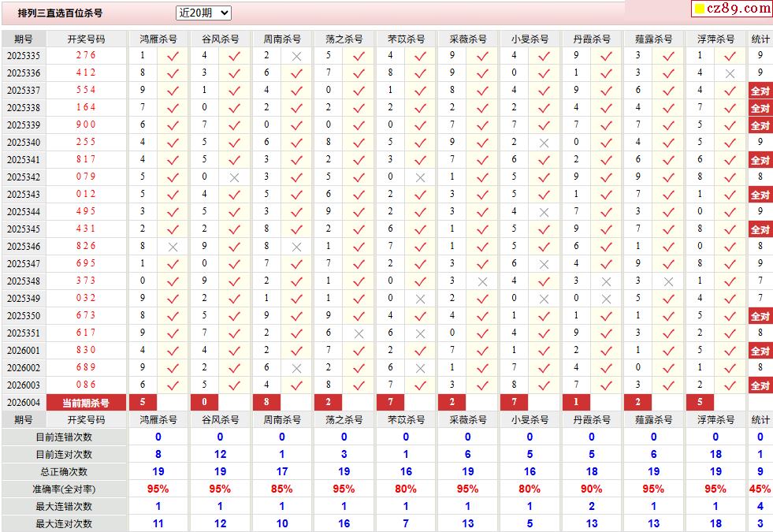
Task: Click the drawn number 276
Action: pyautogui.click(x=86, y=55)
